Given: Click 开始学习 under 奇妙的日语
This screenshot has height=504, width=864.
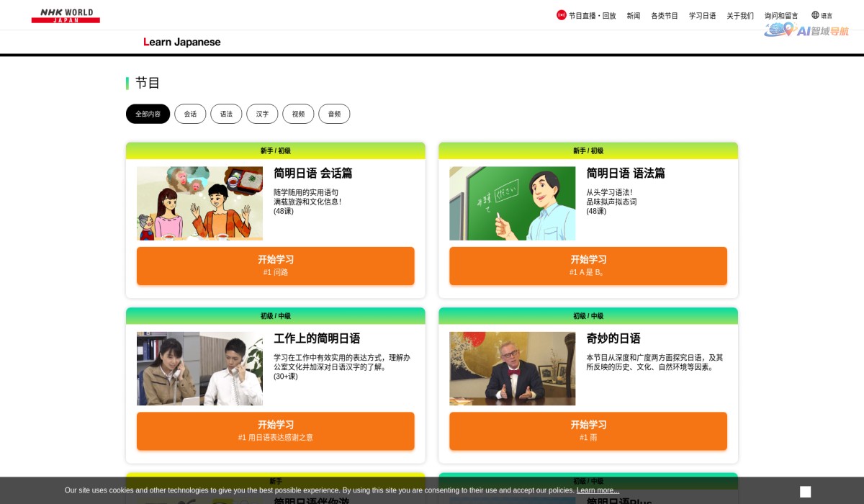Looking at the screenshot, I should pyautogui.click(x=588, y=431).
